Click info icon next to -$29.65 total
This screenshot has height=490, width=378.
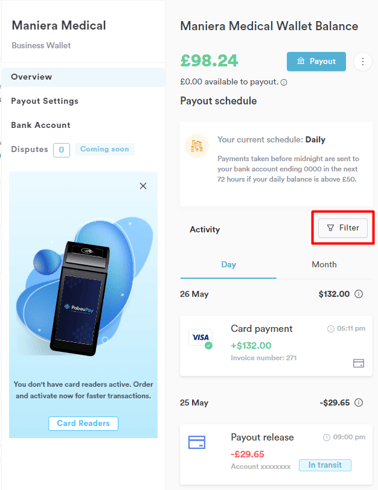point(359,403)
